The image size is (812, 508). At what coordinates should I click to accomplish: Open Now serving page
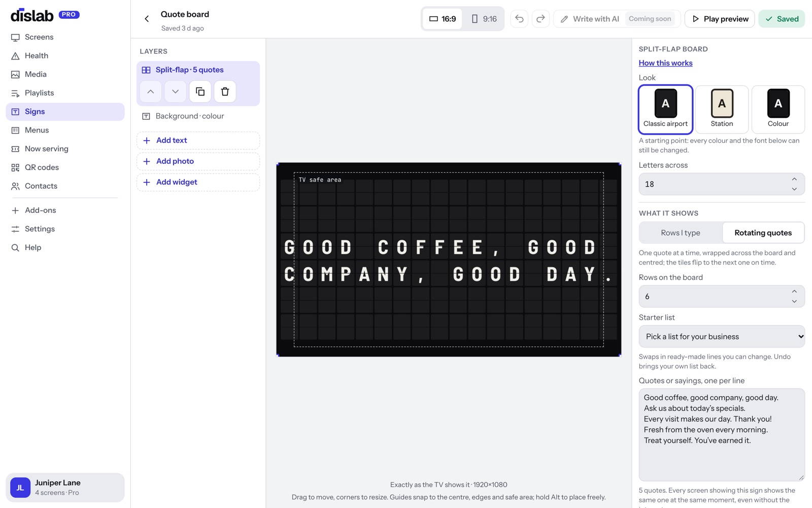[65, 149]
